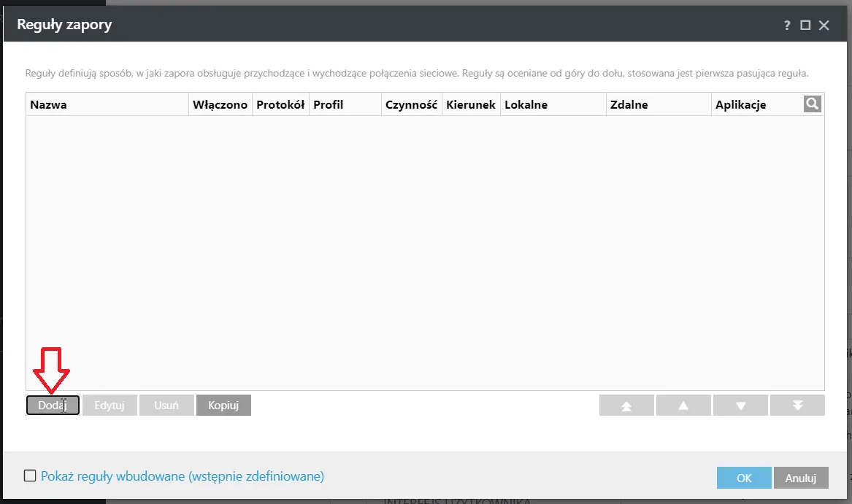
Task: Click the move up arrow button
Action: coord(683,406)
